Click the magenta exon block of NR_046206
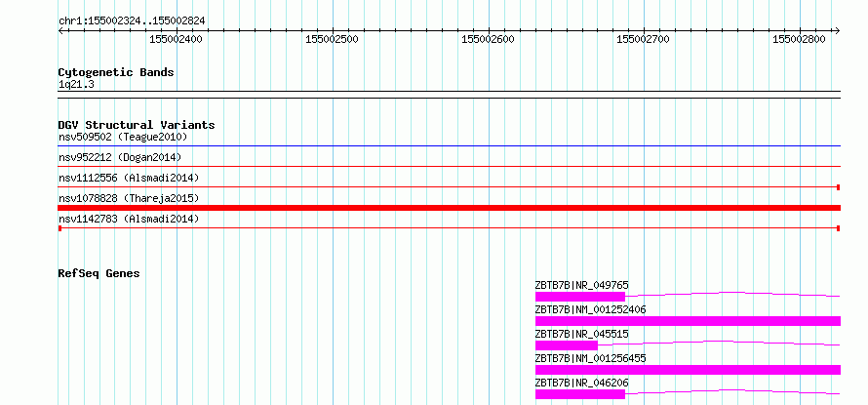 click(580, 394)
